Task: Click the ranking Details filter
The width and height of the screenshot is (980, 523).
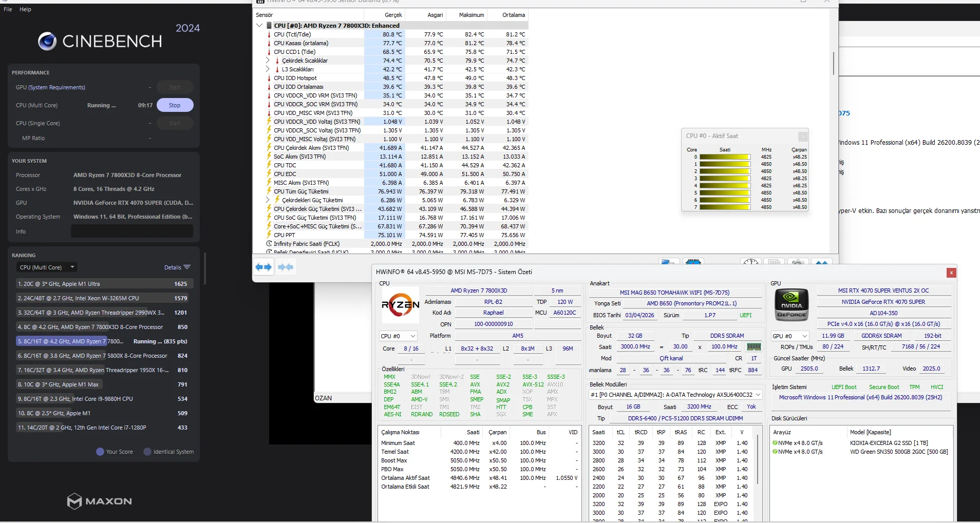Action: coord(177,267)
